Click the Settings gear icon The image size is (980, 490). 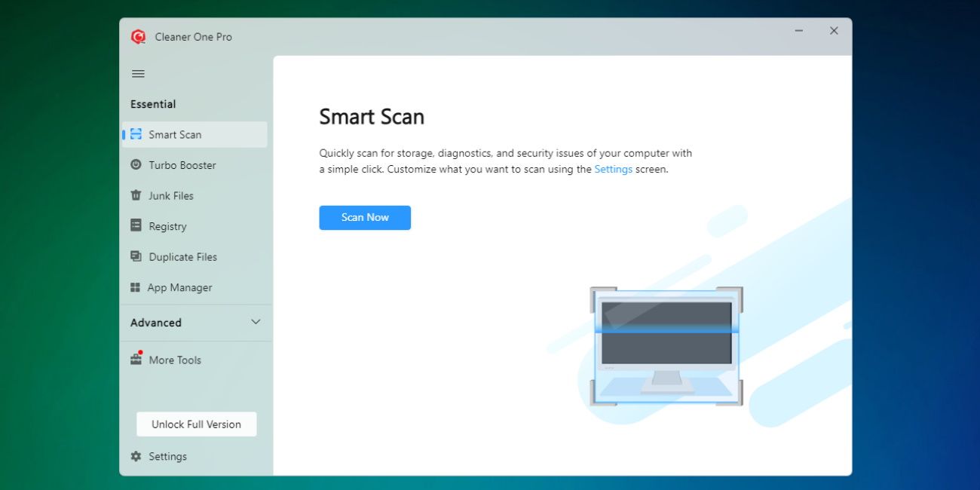click(x=136, y=456)
